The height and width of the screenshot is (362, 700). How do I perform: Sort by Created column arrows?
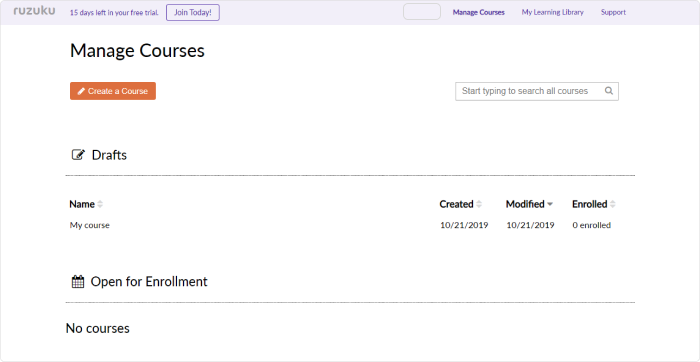pos(479,204)
